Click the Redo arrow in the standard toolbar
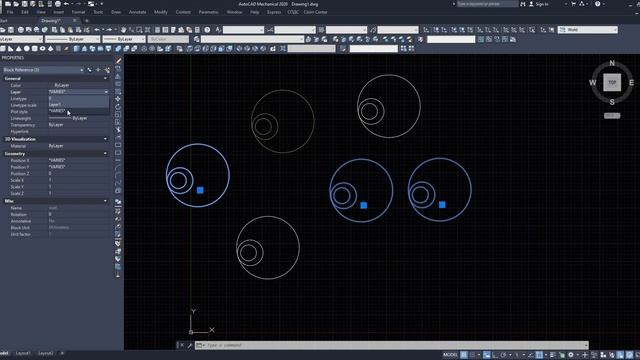 109,30
